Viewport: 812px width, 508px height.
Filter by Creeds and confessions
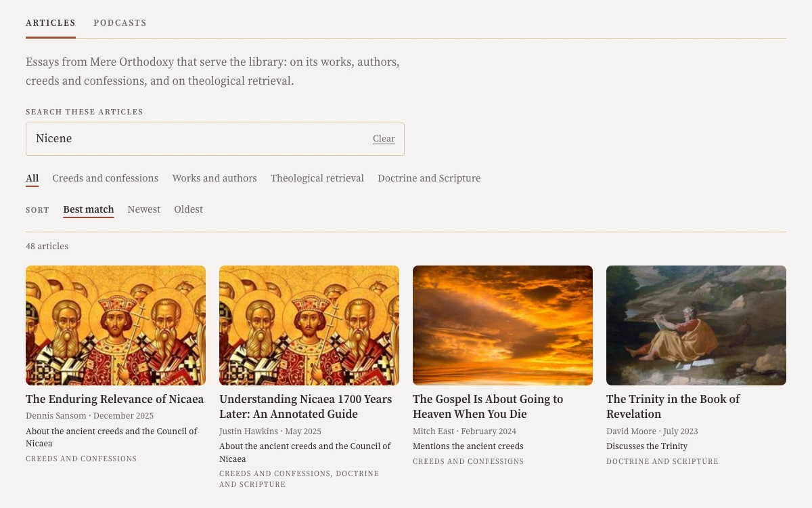[105, 178]
